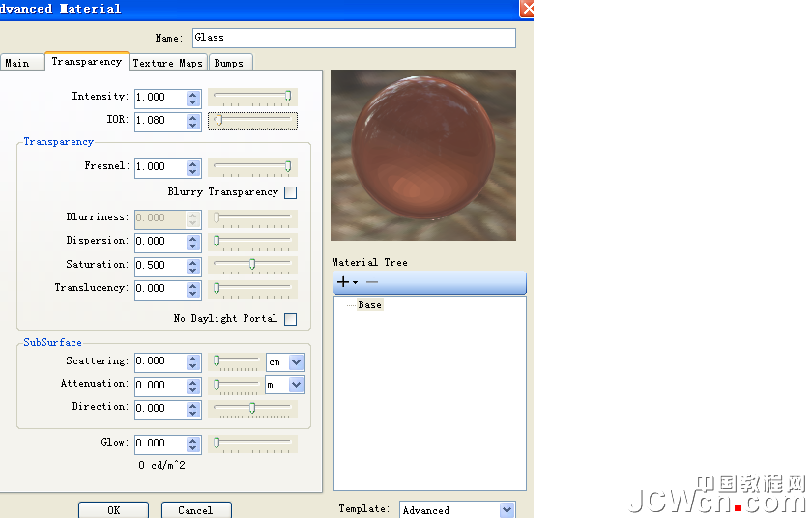Select Base in the Material Tree
The image size is (812, 518).
pyautogui.click(x=369, y=305)
